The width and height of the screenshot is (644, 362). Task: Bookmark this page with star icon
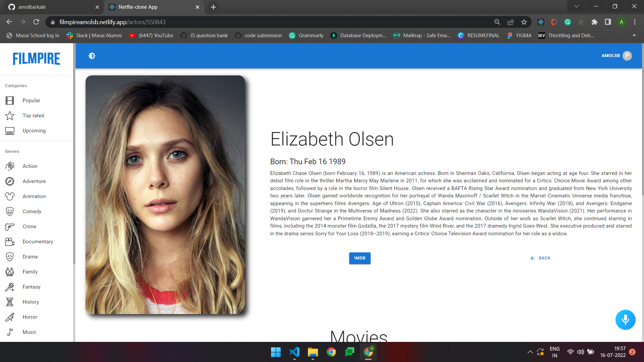(524, 22)
